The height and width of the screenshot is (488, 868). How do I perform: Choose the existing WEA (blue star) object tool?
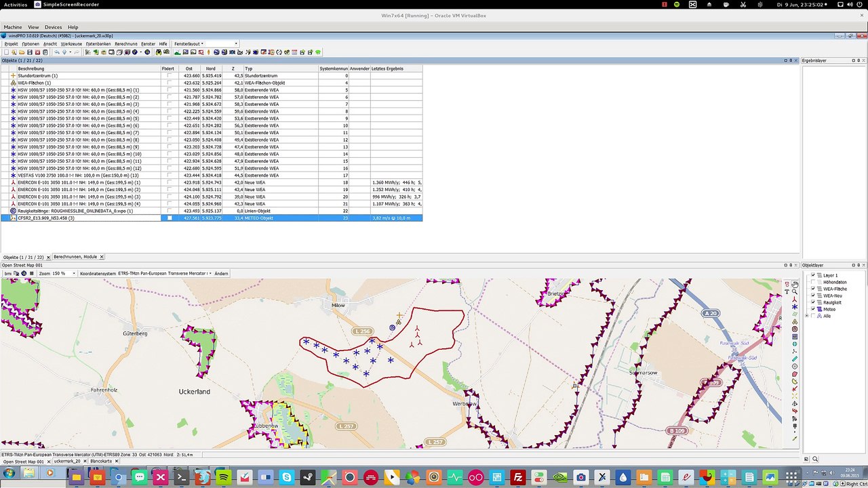[x=795, y=307]
